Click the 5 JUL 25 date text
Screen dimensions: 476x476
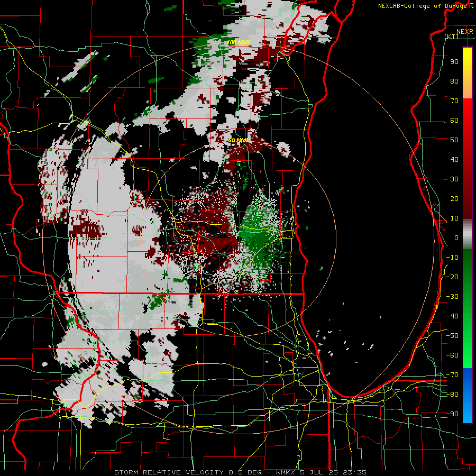(318, 472)
